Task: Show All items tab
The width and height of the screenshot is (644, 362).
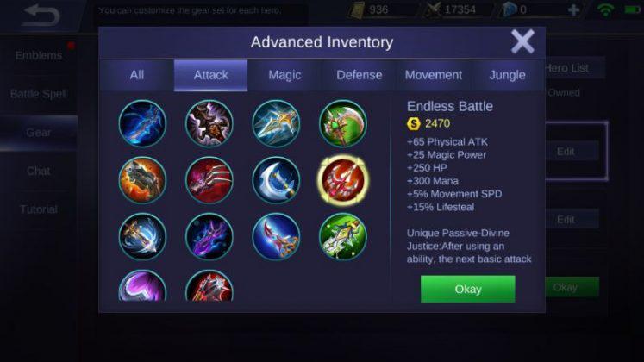Action: 137,75
